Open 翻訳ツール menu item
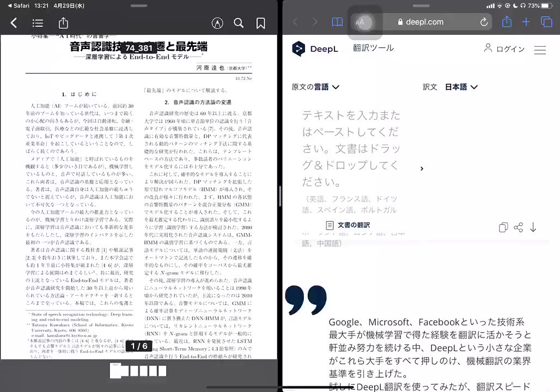Viewport: 560px width, 392px height. 373,48
